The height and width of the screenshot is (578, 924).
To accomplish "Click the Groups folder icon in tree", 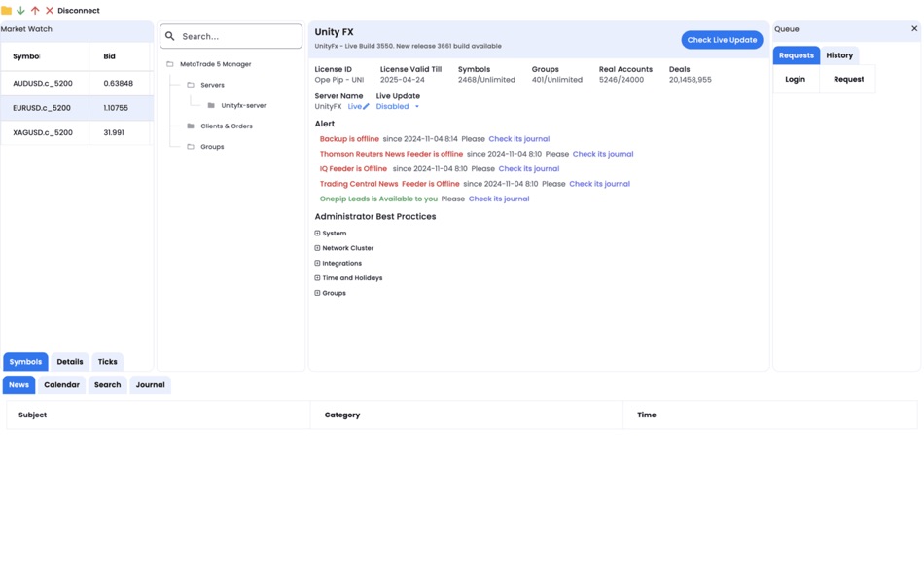I will point(191,146).
